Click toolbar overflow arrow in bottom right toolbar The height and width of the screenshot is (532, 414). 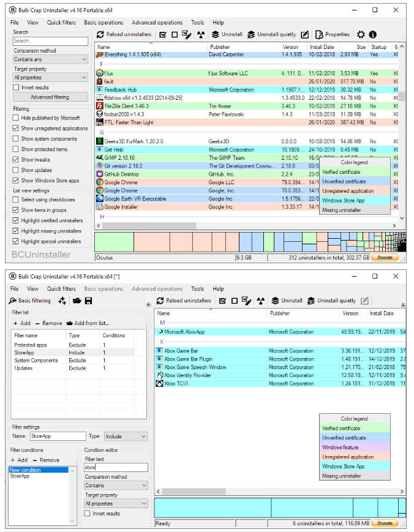[x=403, y=305]
